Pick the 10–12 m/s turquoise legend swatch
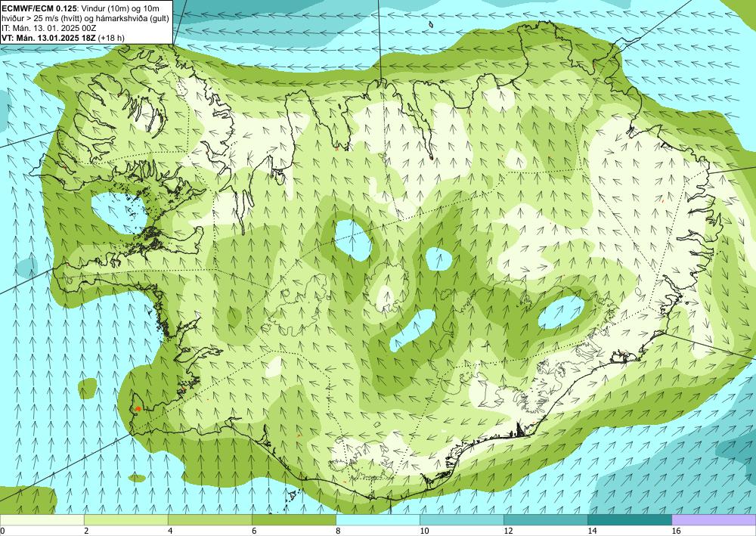756x536 pixels. [x=461, y=519]
